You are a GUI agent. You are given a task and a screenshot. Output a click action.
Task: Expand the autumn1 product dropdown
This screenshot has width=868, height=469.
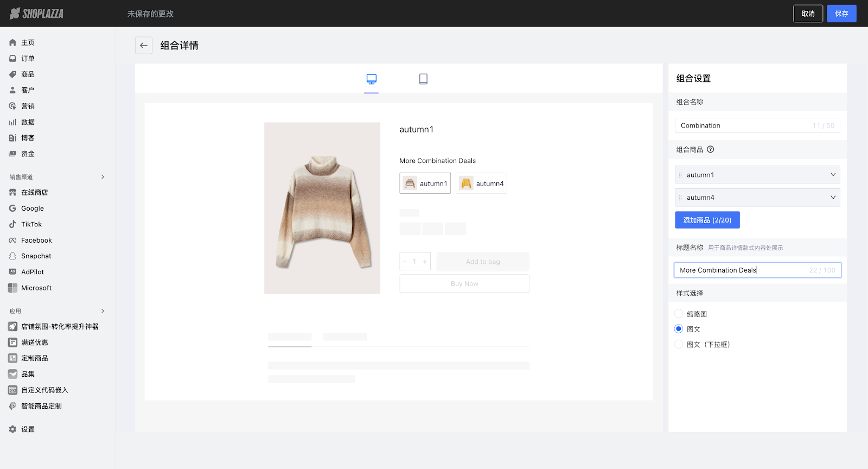coord(833,175)
